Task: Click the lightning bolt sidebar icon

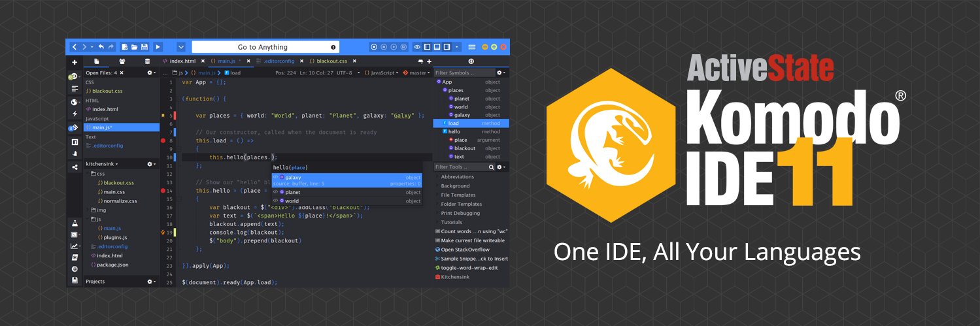Action: coord(75,114)
